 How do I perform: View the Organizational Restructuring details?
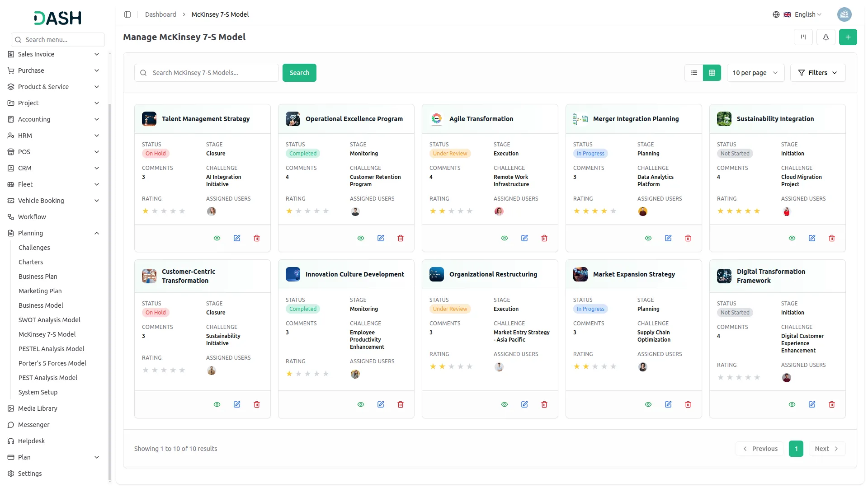(505, 404)
